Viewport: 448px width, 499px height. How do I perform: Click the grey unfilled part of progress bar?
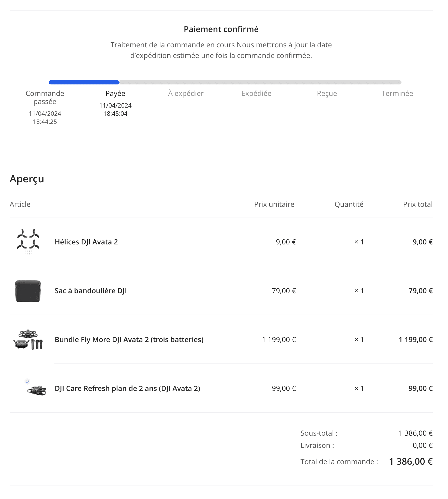click(x=260, y=82)
